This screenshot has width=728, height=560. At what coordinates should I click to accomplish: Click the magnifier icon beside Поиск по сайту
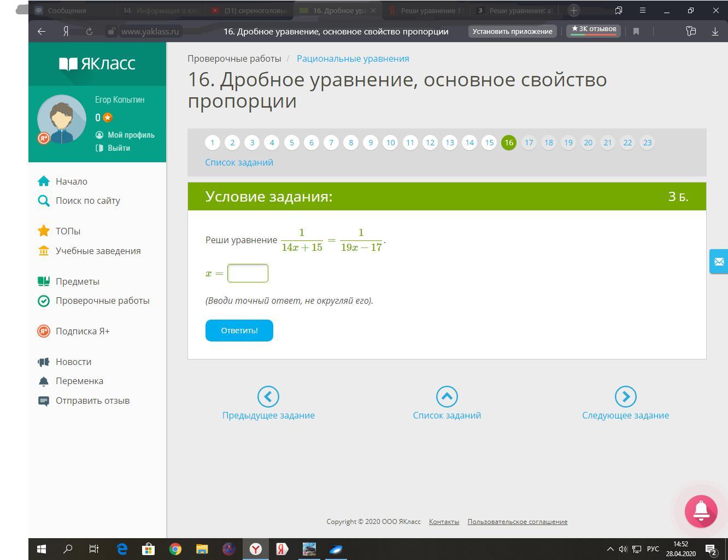point(44,201)
